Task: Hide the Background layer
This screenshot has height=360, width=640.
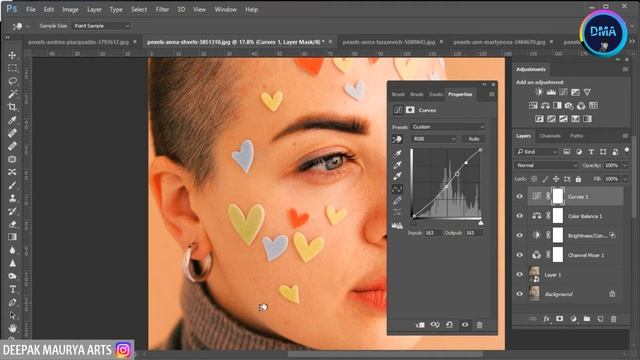Action: (520, 294)
